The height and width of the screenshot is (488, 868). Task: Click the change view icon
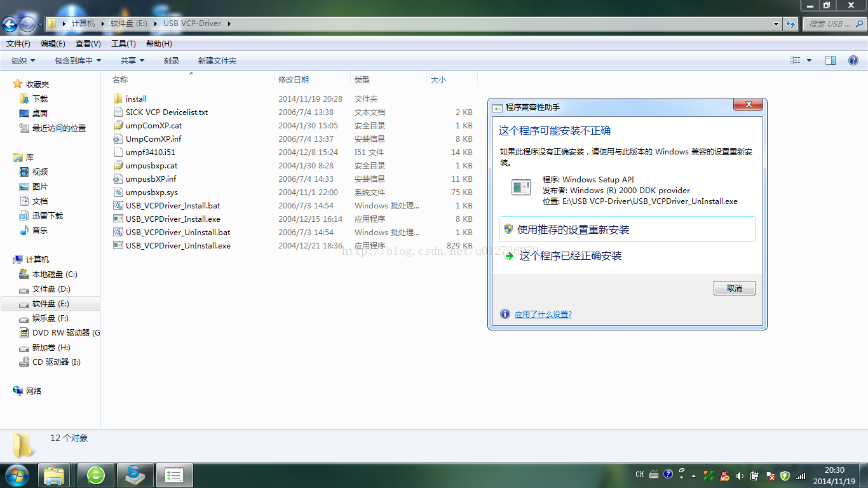click(796, 60)
